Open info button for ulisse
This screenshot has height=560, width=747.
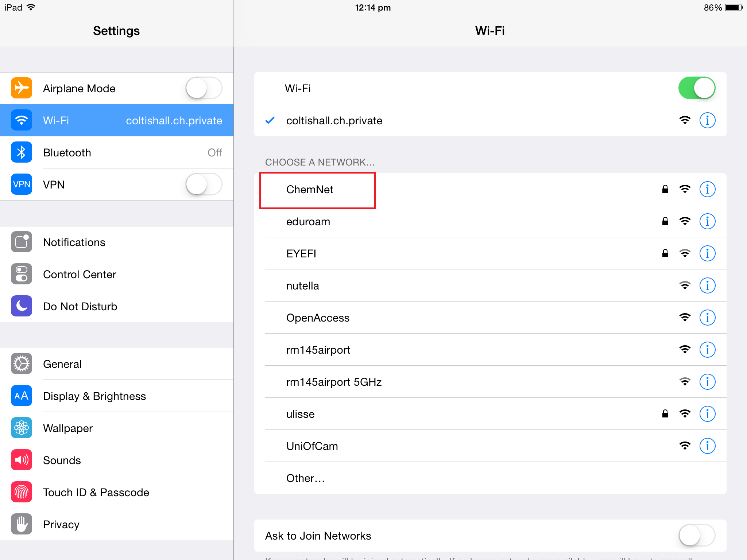coord(707,414)
